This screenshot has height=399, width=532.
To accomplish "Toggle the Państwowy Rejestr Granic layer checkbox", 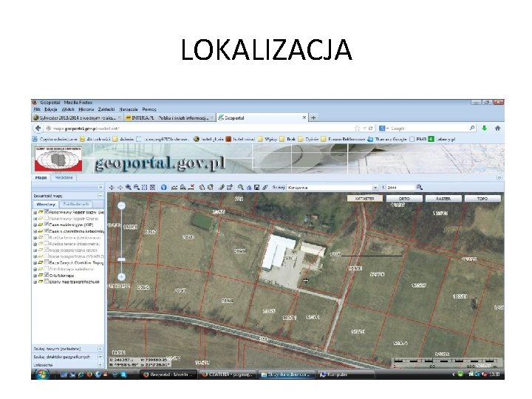I will pyautogui.click(x=47, y=218).
